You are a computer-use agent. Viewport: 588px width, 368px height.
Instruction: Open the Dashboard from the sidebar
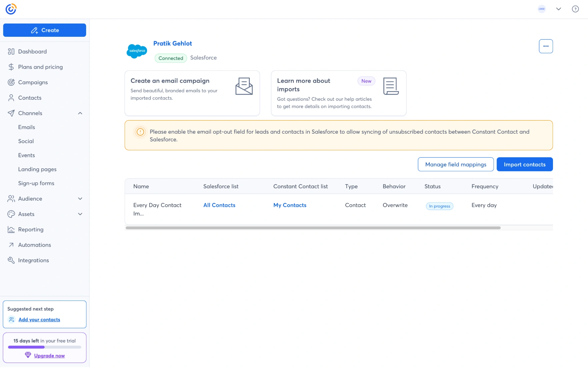[32, 51]
